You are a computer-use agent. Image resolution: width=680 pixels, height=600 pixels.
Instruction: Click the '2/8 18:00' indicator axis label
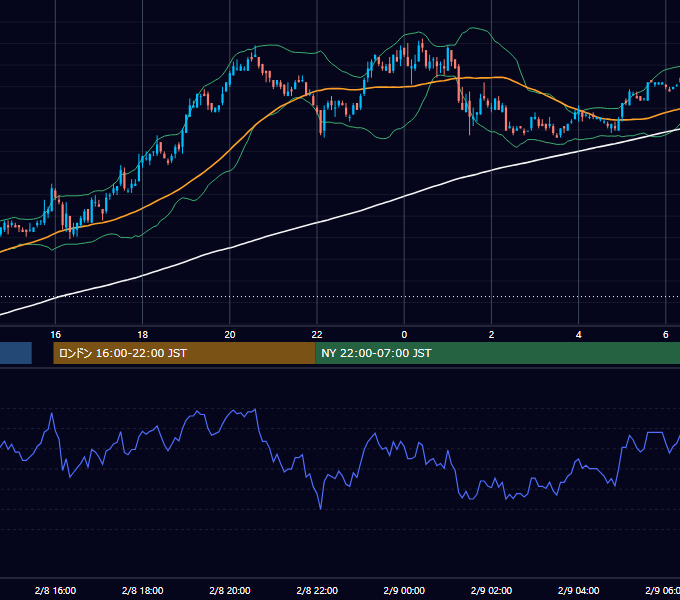point(143,590)
